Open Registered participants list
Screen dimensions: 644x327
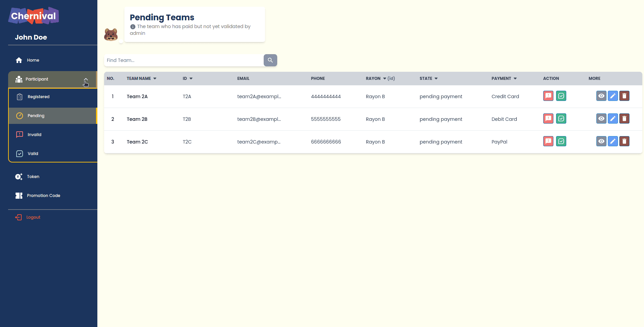pyautogui.click(x=53, y=97)
